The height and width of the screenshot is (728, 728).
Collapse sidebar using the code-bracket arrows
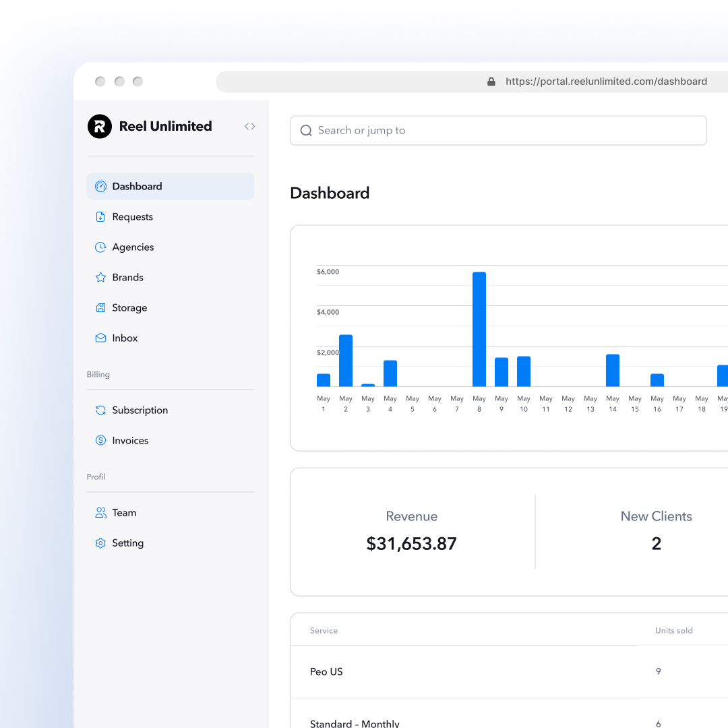250,126
